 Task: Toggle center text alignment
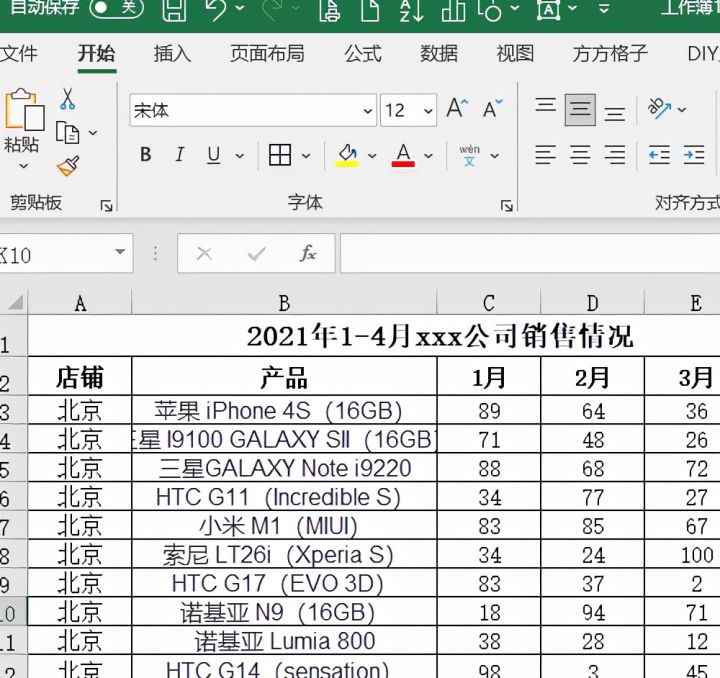click(580, 155)
